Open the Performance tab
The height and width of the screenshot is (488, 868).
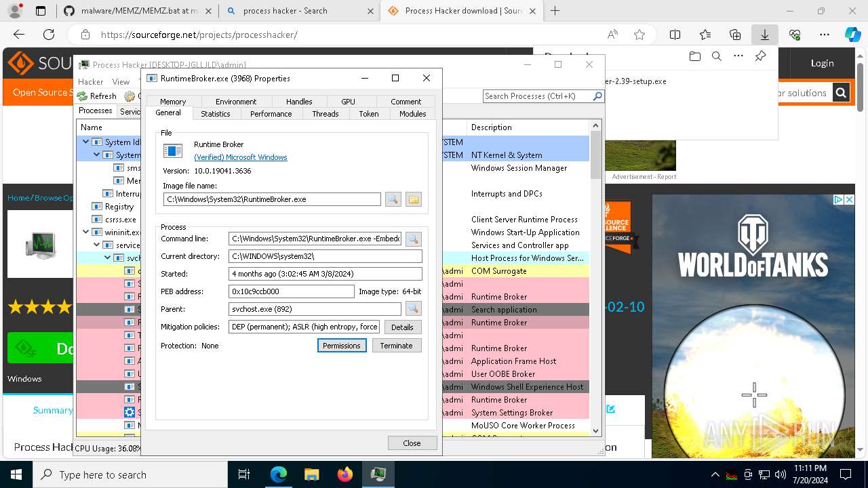[x=271, y=114]
